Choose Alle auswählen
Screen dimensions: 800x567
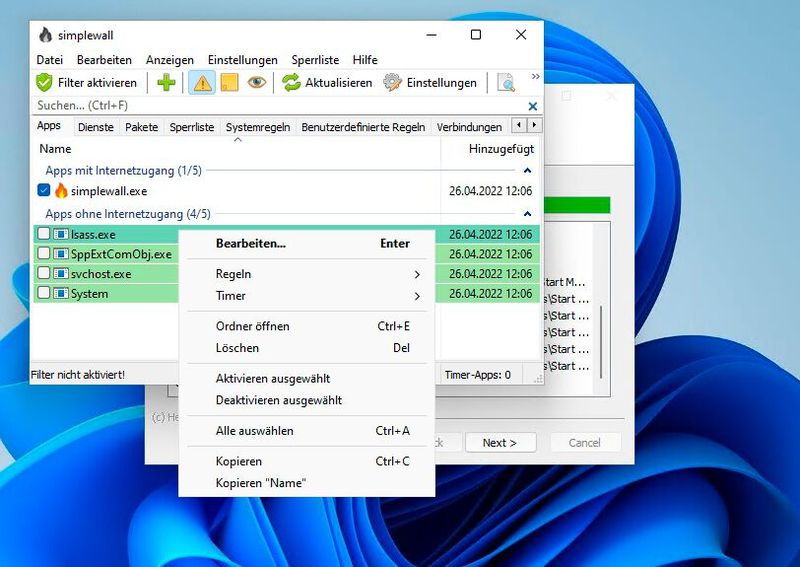click(307, 431)
